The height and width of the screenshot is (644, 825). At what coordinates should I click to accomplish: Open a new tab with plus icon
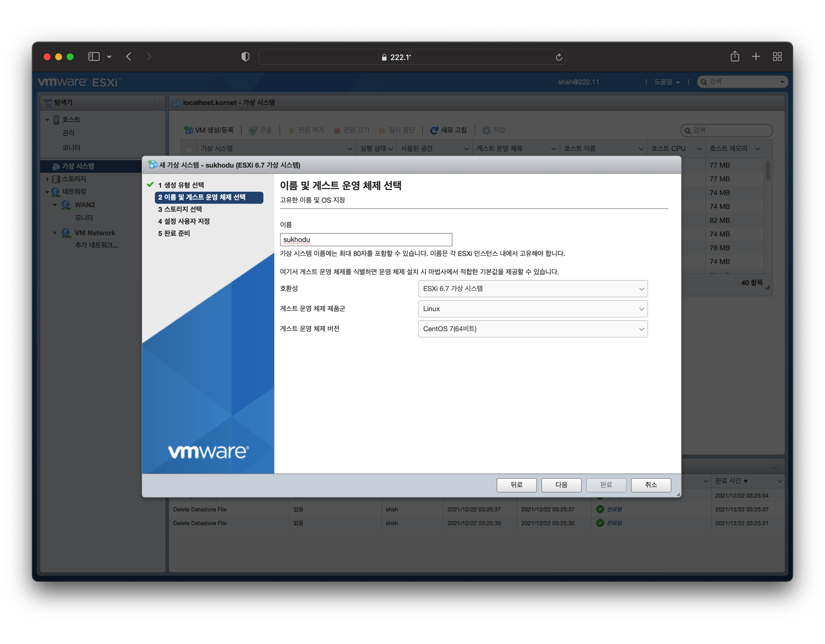click(755, 57)
